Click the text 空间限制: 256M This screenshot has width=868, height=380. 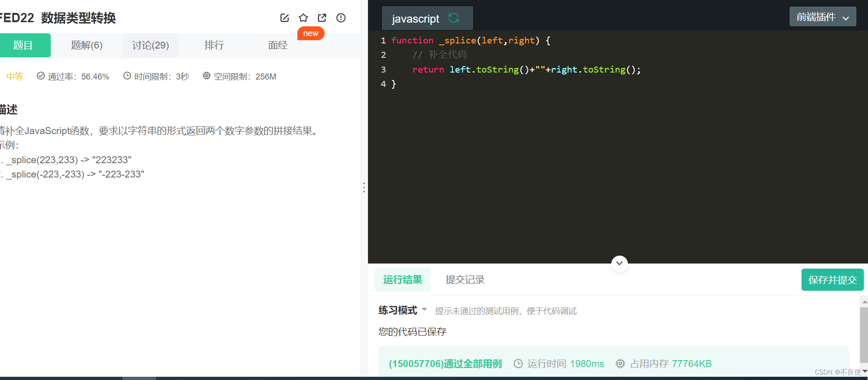pos(245,77)
